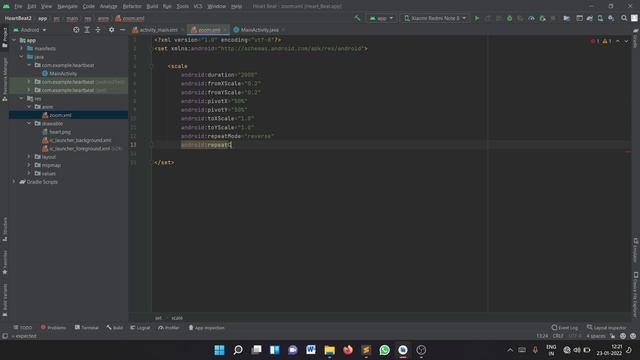640x360 pixels.
Task: Open Sublime Text from the taskbar
Action: click(x=366, y=350)
